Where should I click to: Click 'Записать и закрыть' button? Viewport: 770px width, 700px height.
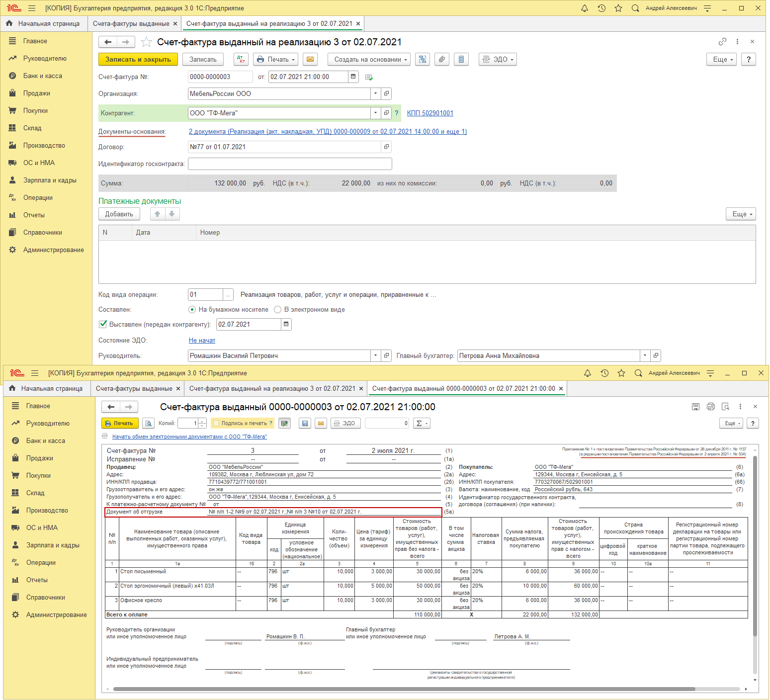(138, 59)
